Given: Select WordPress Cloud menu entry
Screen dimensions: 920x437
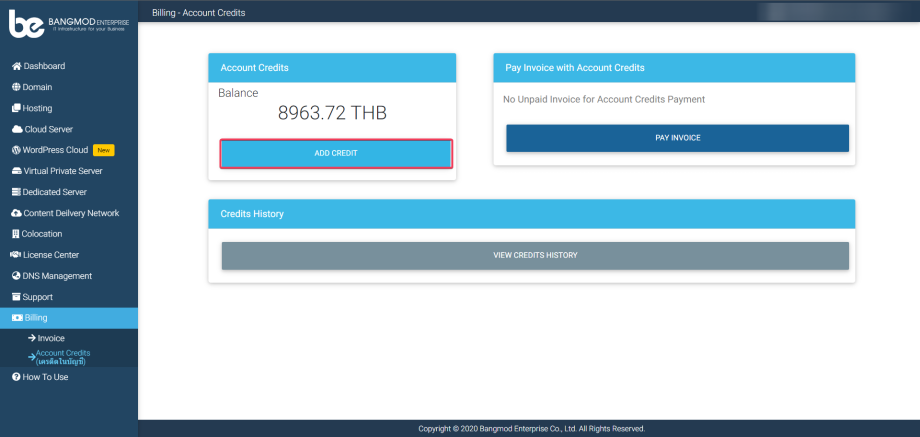Looking at the screenshot, I should (69, 150).
